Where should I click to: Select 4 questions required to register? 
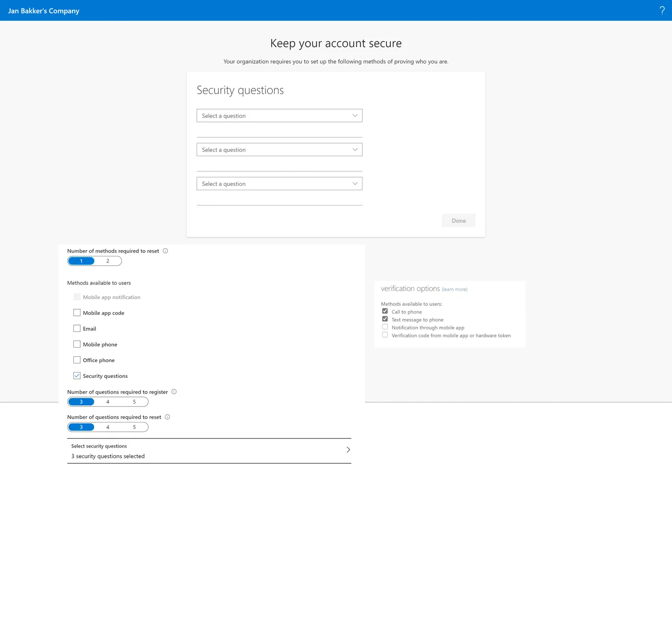[108, 402]
